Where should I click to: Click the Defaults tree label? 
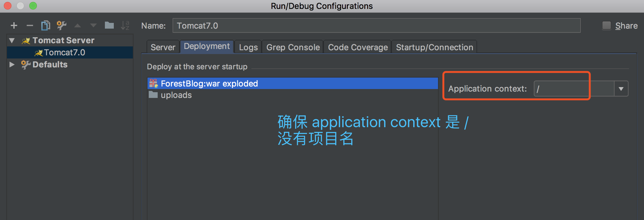coord(50,65)
